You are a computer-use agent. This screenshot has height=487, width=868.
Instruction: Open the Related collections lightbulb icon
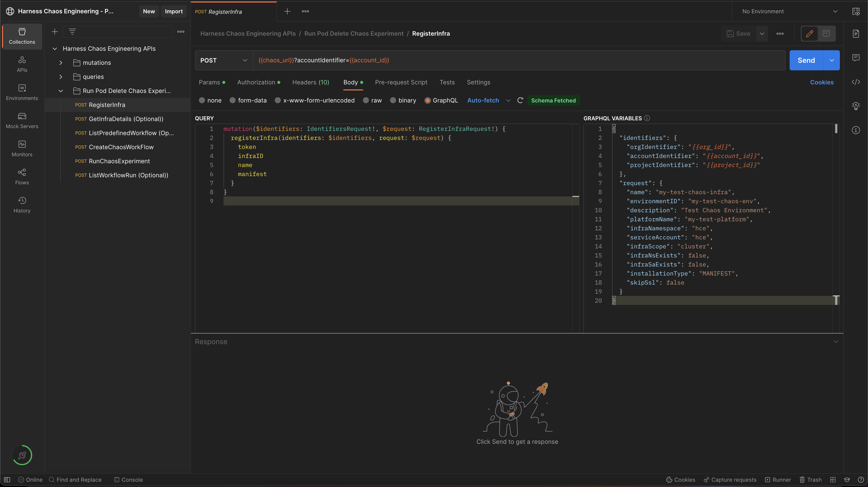click(856, 106)
